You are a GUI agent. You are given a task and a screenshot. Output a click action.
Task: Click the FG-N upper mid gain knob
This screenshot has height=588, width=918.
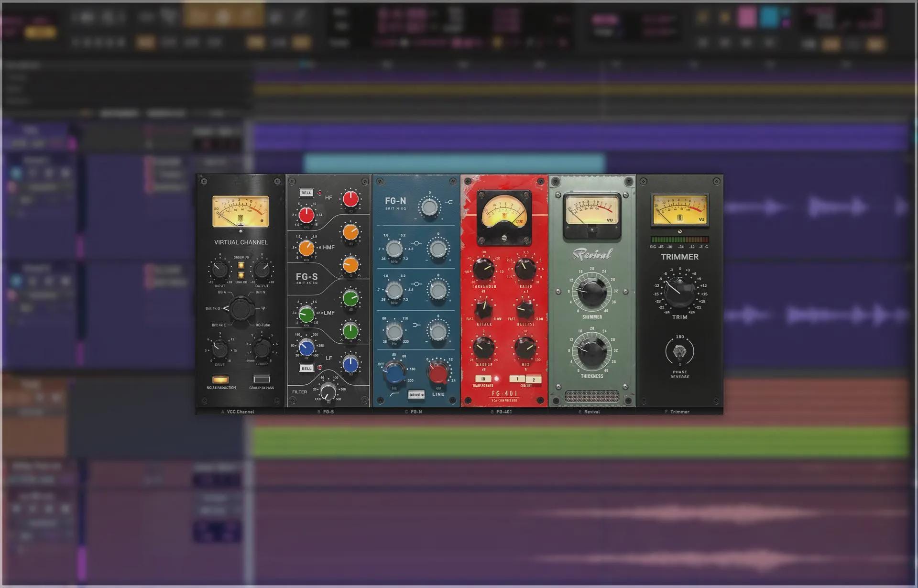(438, 249)
